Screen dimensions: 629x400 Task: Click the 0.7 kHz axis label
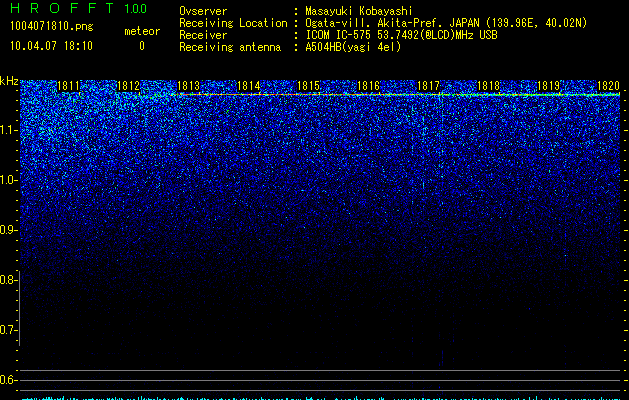point(8,330)
